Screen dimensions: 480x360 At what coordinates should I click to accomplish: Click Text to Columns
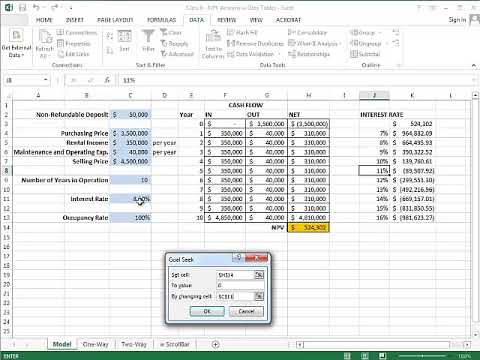[x=213, y=44]
